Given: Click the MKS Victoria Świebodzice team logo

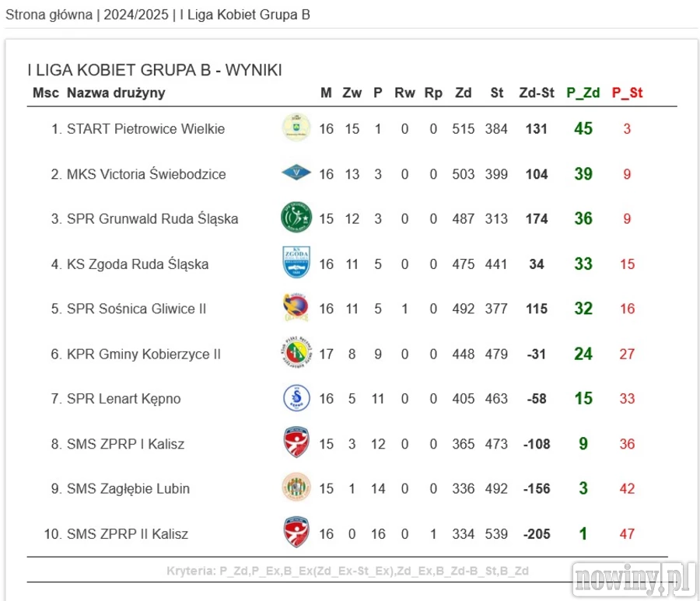Looking at the screenshot, I should tap(296, 173).
